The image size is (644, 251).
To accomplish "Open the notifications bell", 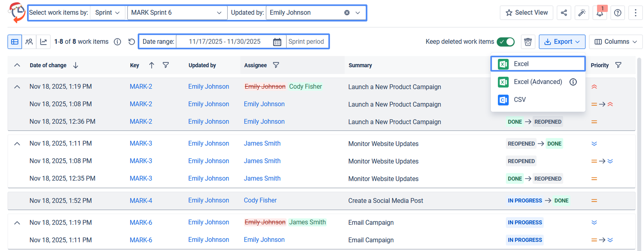I will (x=600, y=13).
